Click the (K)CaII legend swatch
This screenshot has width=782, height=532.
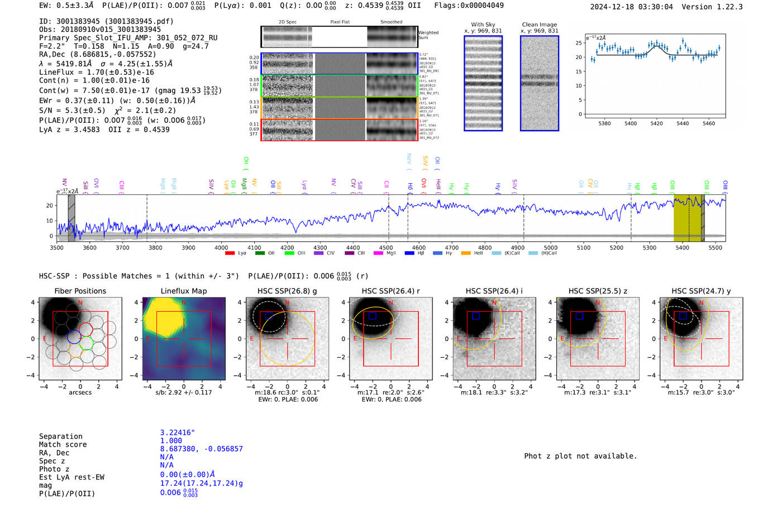click(x=497, y=253)
